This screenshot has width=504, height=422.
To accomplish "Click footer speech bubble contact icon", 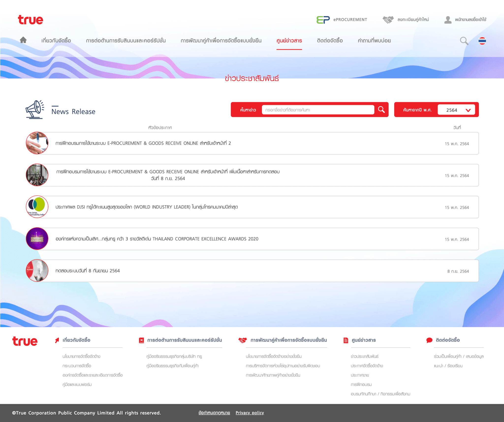I will click(x=429, y=340).
